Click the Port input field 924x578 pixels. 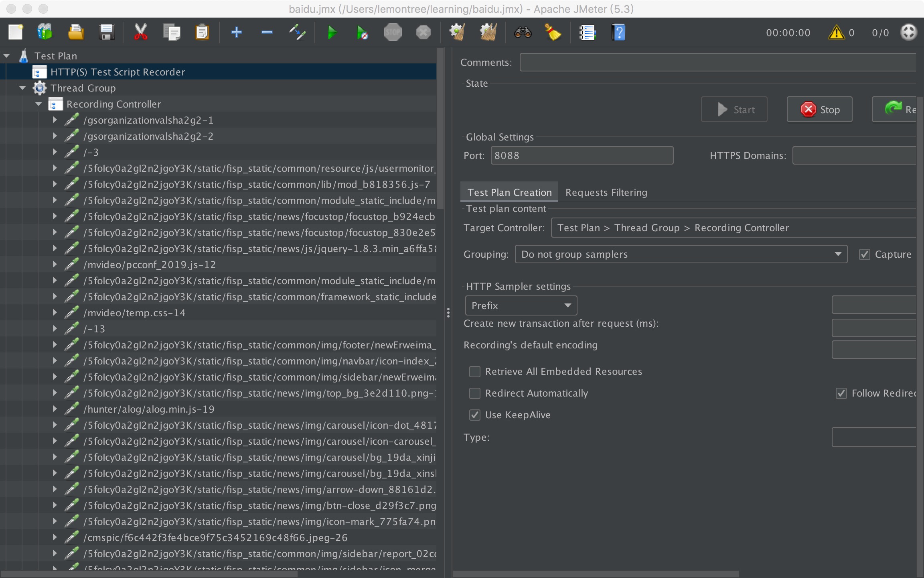click(582, 156)
